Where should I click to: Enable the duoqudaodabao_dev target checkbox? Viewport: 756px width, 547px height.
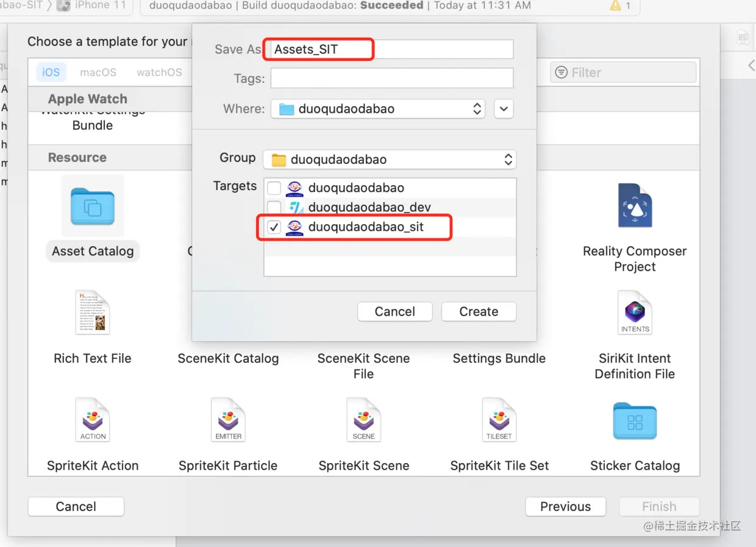tap(274, 208)
